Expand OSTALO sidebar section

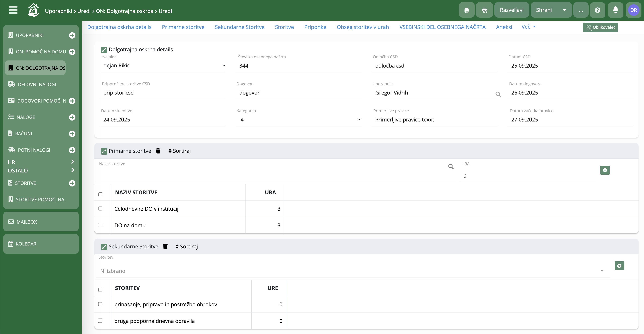(41, 170)
